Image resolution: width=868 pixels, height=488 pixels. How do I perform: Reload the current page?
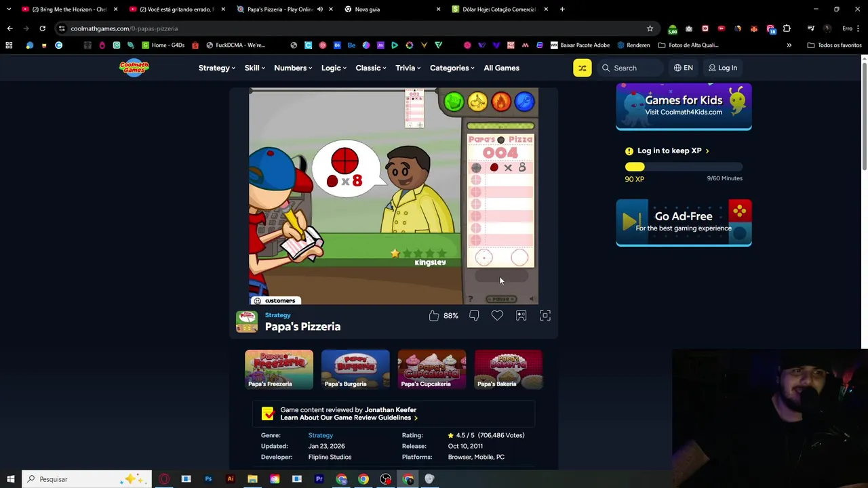tap(42, 28)
